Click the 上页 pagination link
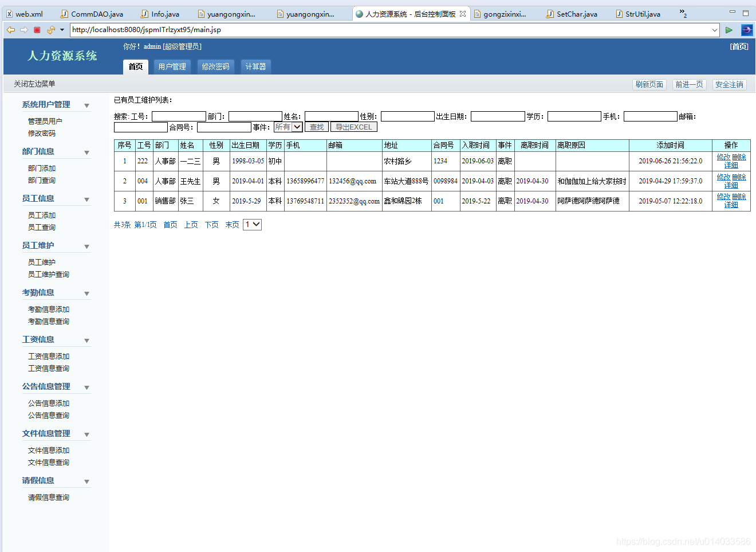The image size is (756, 552). point(191,225)
